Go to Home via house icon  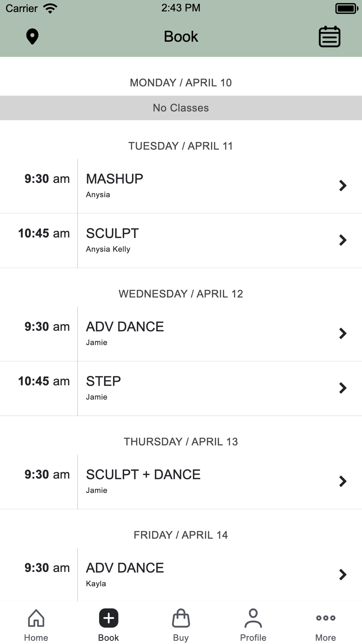coord(36,618)
